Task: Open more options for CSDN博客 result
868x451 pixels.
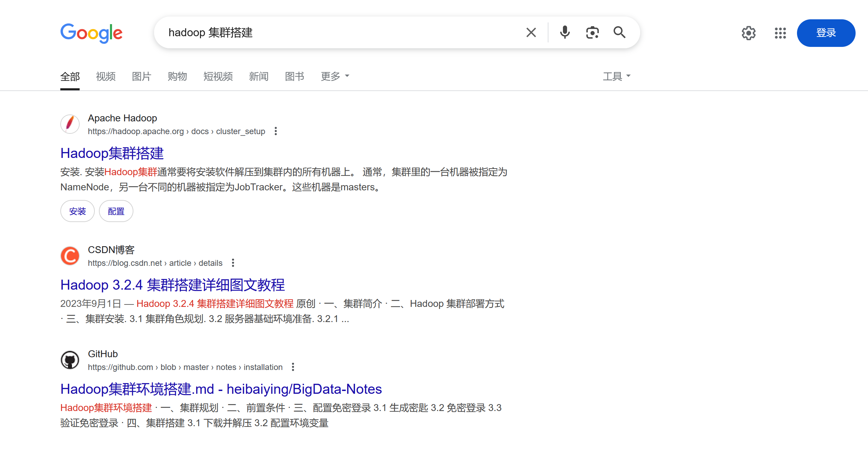Action: coord(233,263)
